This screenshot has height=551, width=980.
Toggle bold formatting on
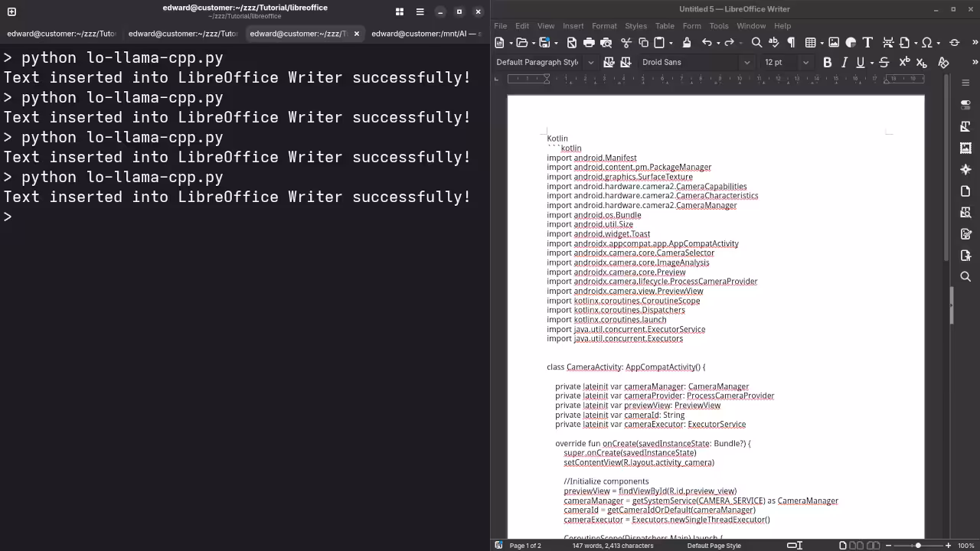coord(827,62)
